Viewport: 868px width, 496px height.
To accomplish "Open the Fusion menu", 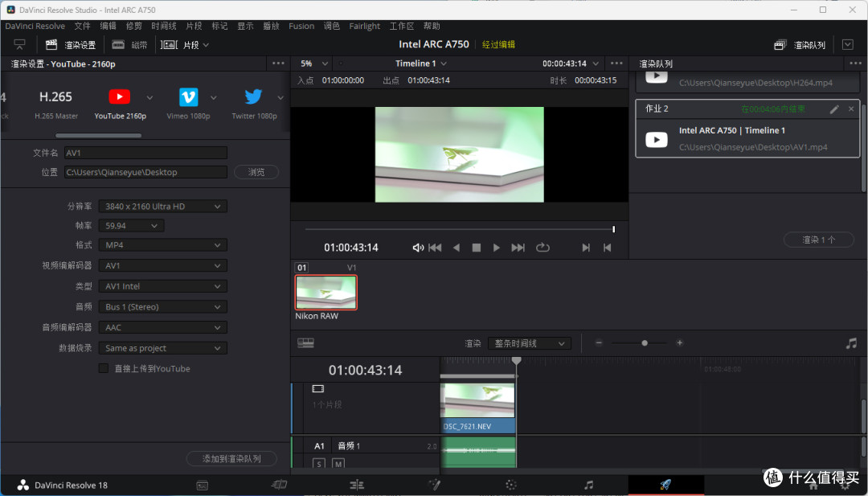I will (x=301, y=26).
